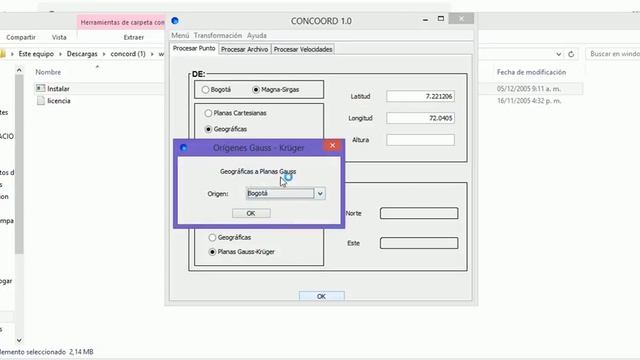Close the Orígenes Gauss-Krüger dialog
This screenshot has width=640, height=360.
332,146
